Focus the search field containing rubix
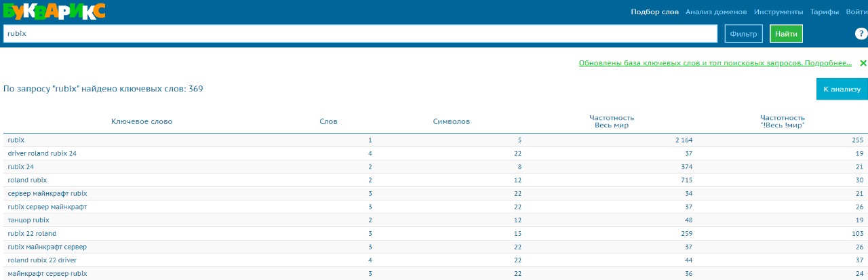 pos(359,33)
